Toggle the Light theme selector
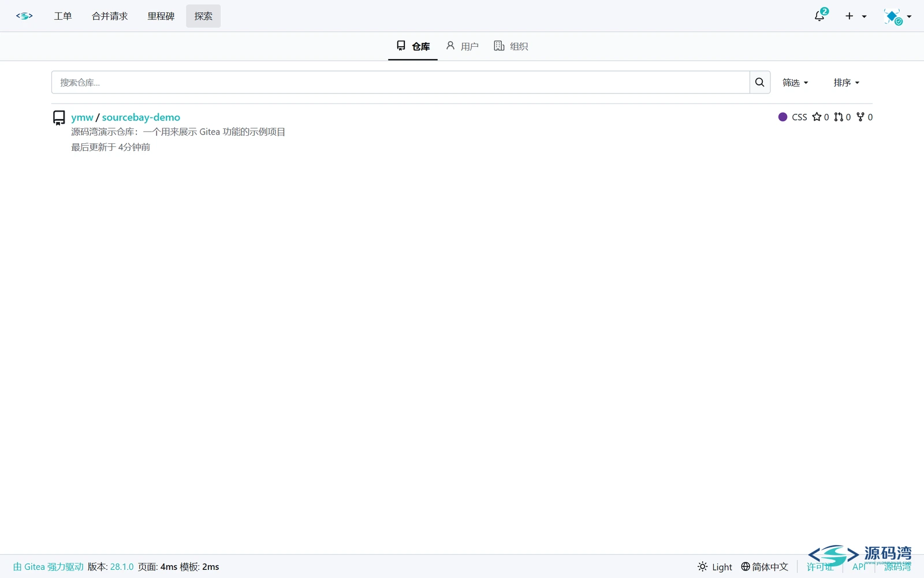The width and height of the screenshot is (924, 578). point(714,566)
